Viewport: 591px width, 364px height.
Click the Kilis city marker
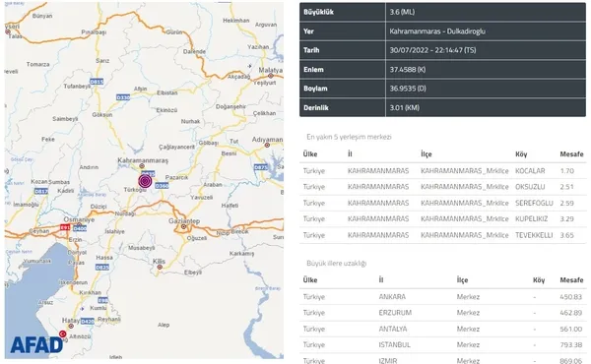click(160, 267)
